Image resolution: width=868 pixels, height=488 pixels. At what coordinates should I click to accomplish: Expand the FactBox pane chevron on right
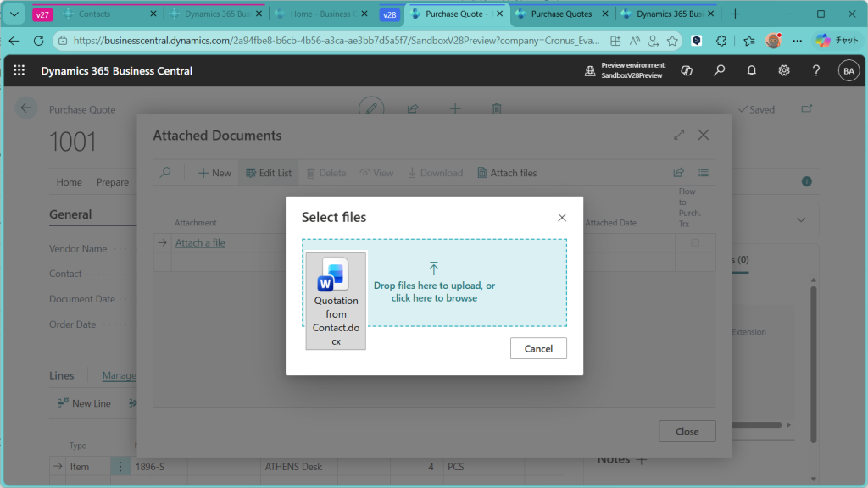tap(802, 219)
